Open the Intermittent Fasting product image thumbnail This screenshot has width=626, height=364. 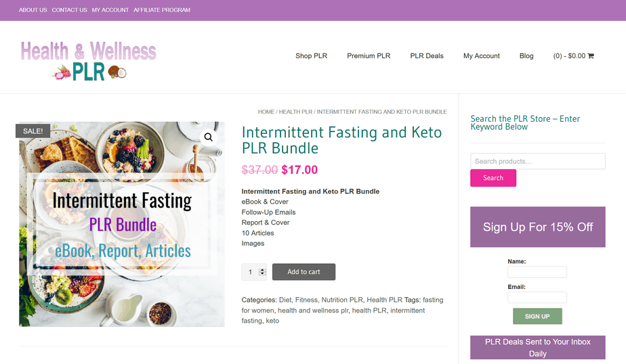(x=122, y=224)
